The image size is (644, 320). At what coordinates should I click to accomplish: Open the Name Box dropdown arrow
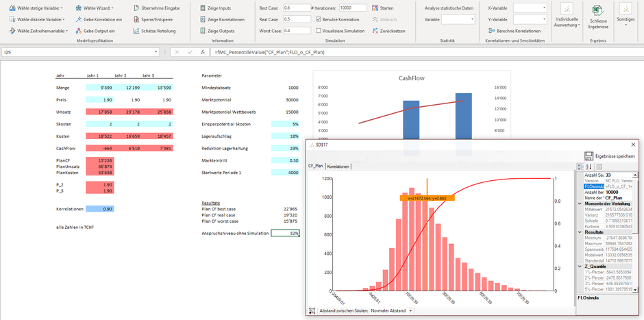pyautogui.click(x=156, y=53)
